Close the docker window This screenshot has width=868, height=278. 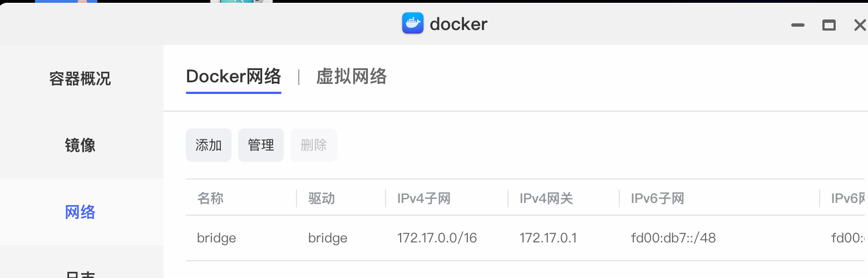[859, 25]
